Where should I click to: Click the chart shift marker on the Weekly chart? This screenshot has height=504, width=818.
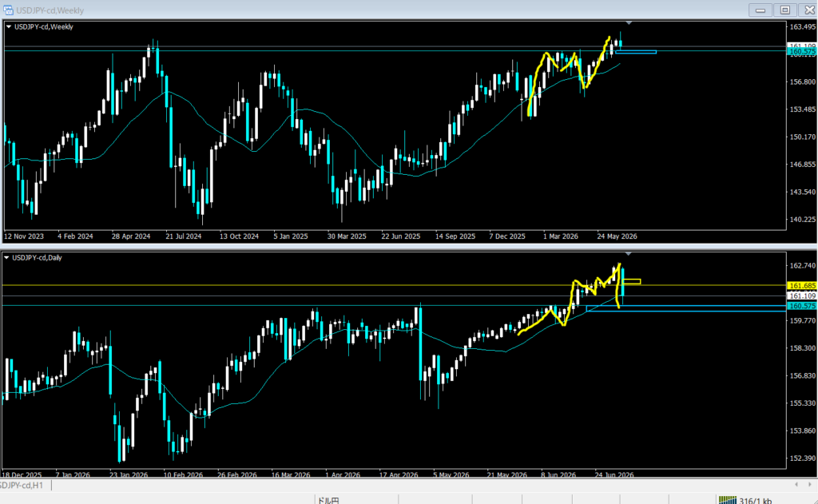(629, 23)
